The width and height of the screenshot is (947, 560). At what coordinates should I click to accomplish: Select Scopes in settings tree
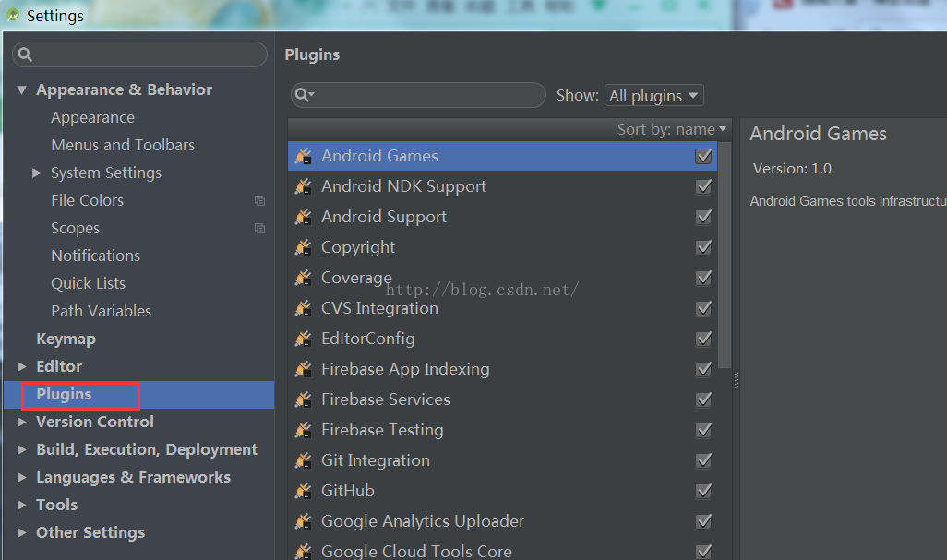point(75,228)
